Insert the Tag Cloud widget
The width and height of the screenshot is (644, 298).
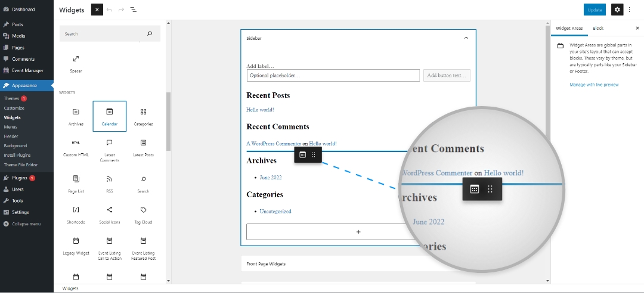click(x=143, y=213)
